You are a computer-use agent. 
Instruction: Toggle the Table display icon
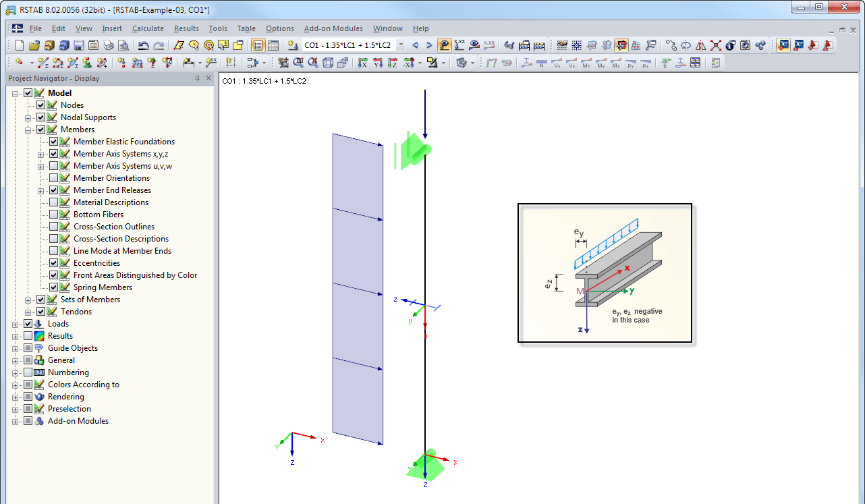273,45
